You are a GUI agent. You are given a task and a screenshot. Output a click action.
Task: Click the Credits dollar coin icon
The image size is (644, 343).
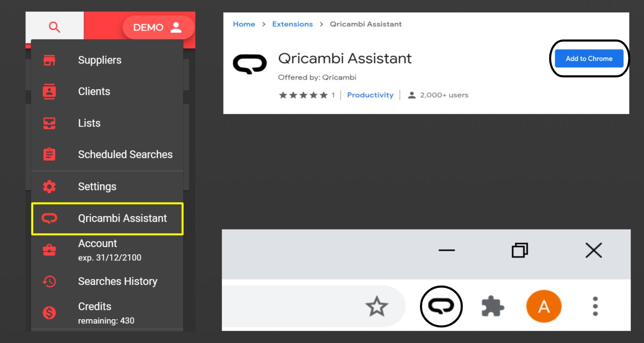[49, 313]
